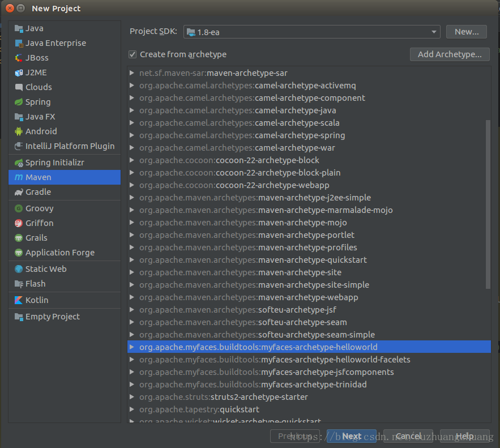
Task: Select softeu-archetype-seam-simple row
Action: (x=309, y=335)
